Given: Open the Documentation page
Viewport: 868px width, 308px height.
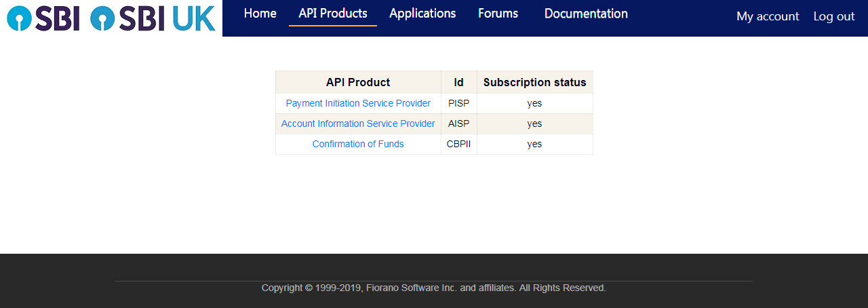Looking at the screenshot, I should tap(586, 14).
